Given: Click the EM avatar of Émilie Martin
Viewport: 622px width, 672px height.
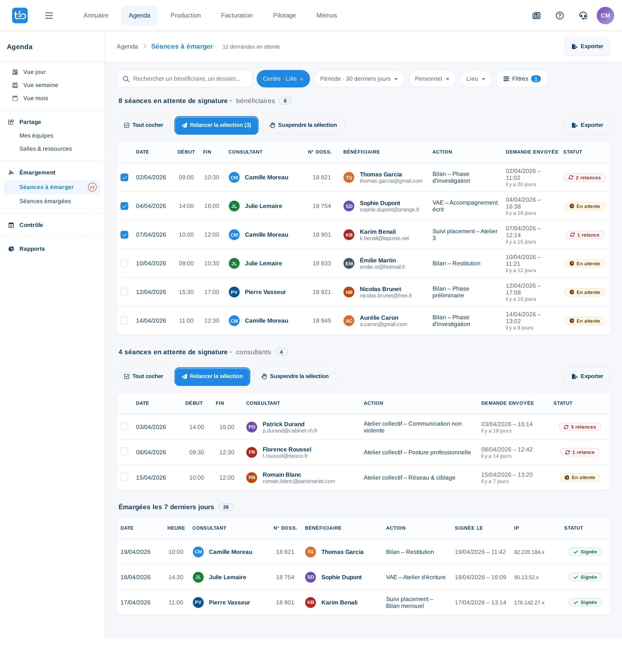Looking at the screenshot, I should click(349, 264).
